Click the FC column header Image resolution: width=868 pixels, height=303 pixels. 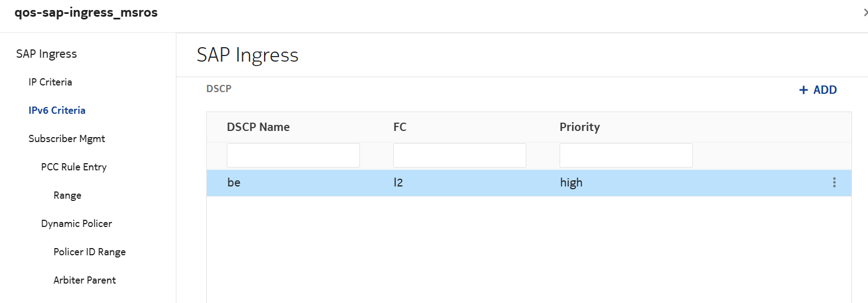400,127
